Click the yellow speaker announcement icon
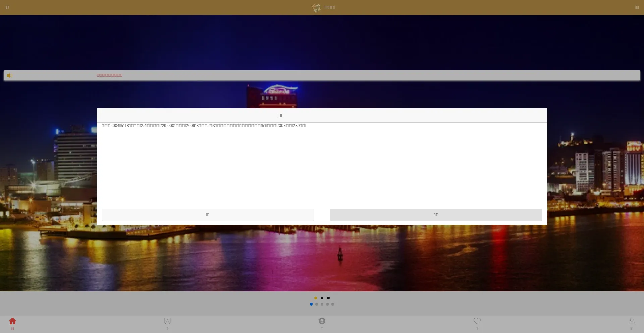 coord(10,76)
